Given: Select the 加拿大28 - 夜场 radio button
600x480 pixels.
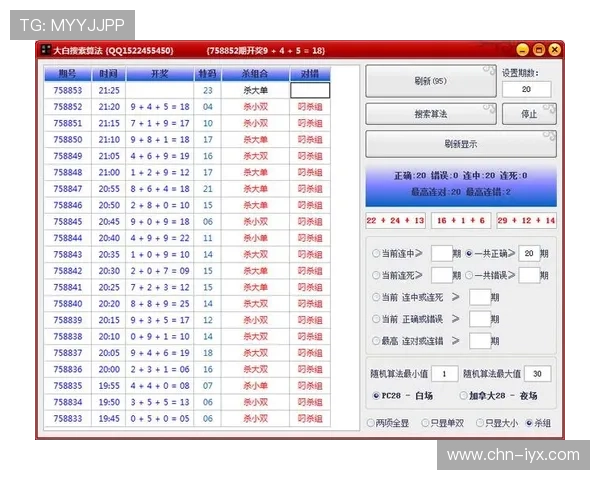Looking at the screenshot, I should (x=463, y=395).
